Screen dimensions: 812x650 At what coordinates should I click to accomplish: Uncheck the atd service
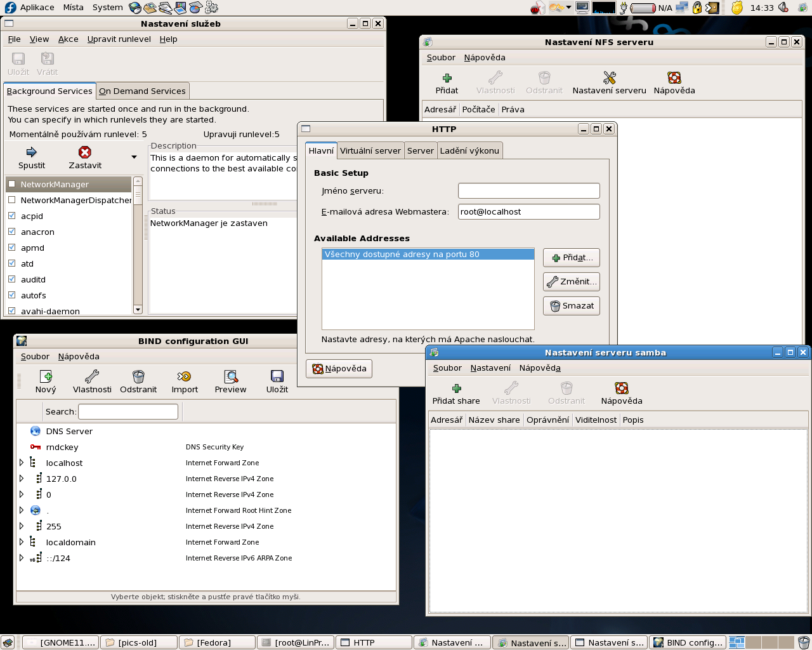11,263
